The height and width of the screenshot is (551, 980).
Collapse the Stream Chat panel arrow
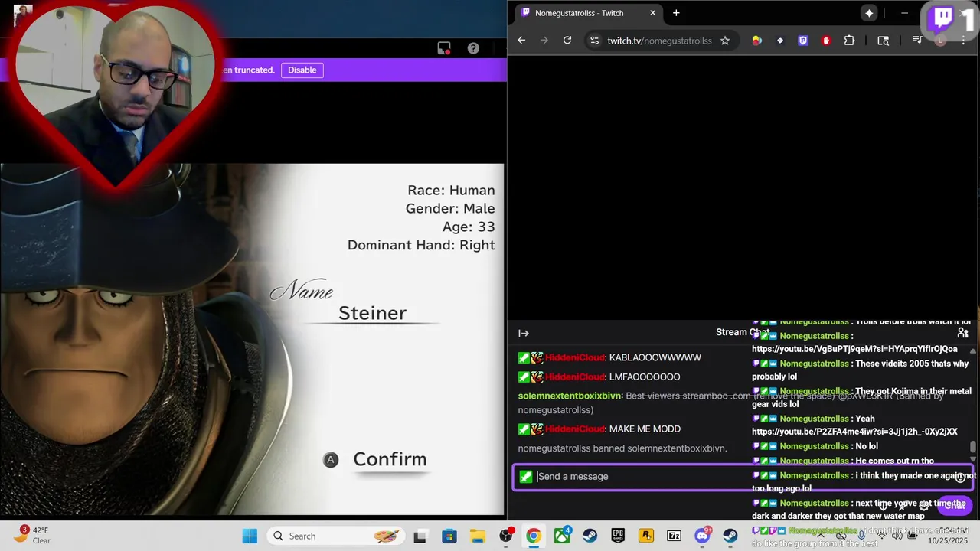coord(524,333)
